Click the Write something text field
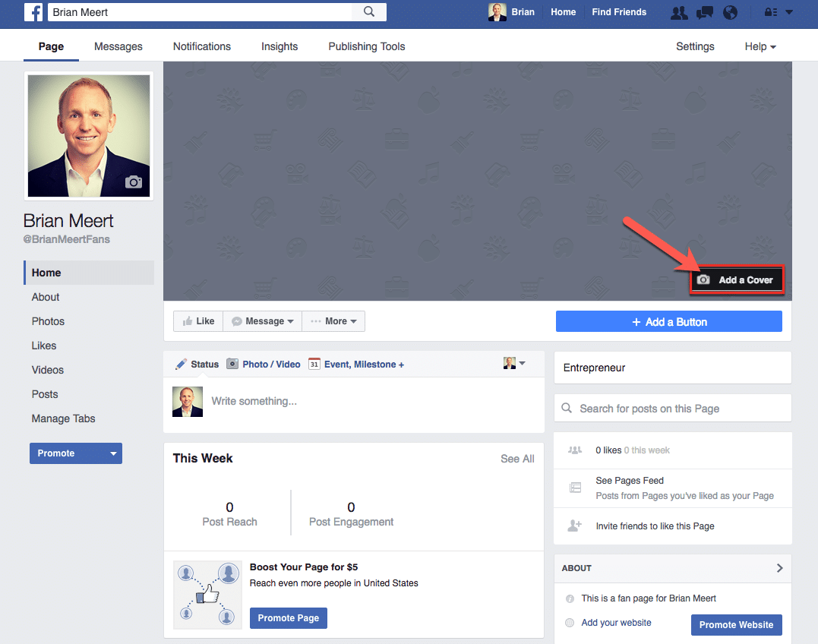This screenshot has width=818, height=644. point(373,402)
